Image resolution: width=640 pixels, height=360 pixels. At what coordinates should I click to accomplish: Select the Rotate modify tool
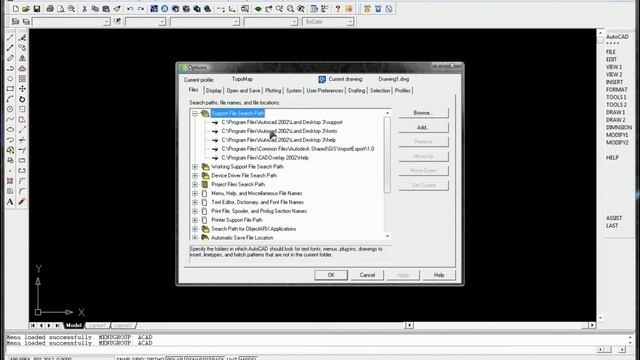pyautogui.click(x=22, y=99)
